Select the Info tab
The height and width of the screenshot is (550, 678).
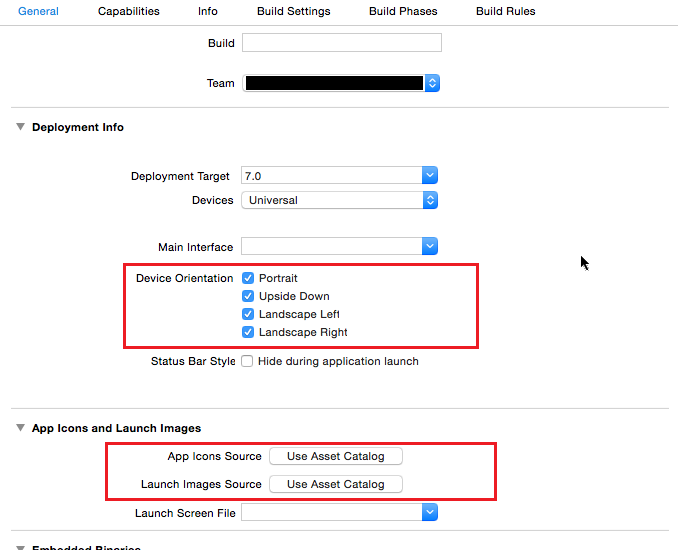click(x=208, y=11)
